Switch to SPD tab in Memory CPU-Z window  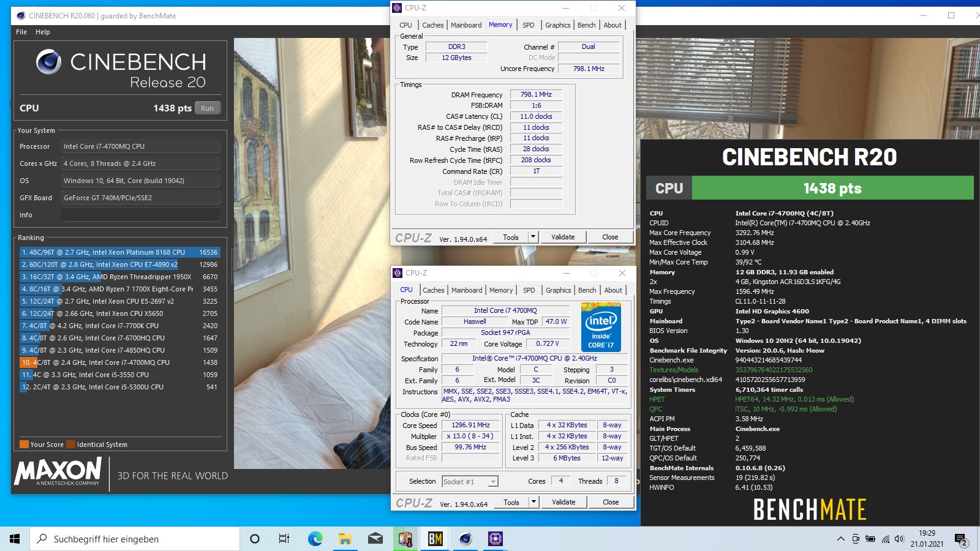pyautogui.click(x=529, y=25)
